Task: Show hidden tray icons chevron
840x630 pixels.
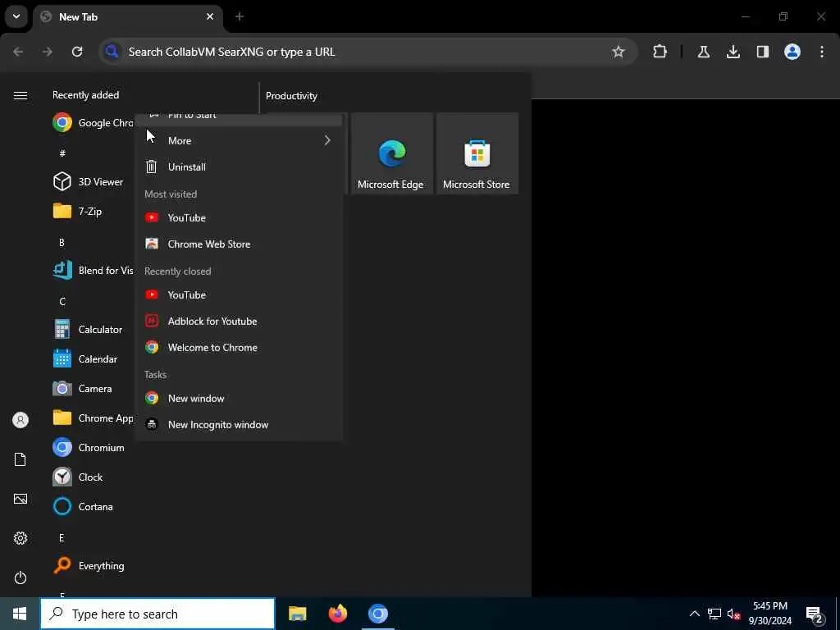Action: click(x=694, y=614)
